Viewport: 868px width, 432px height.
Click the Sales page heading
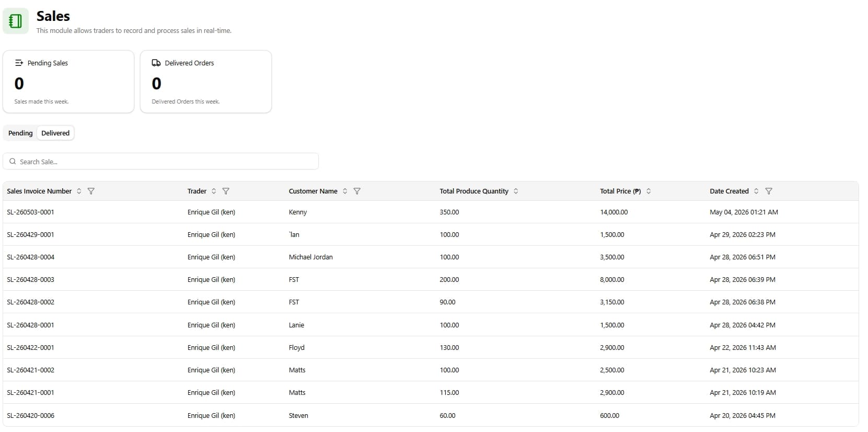click(53, 16)
